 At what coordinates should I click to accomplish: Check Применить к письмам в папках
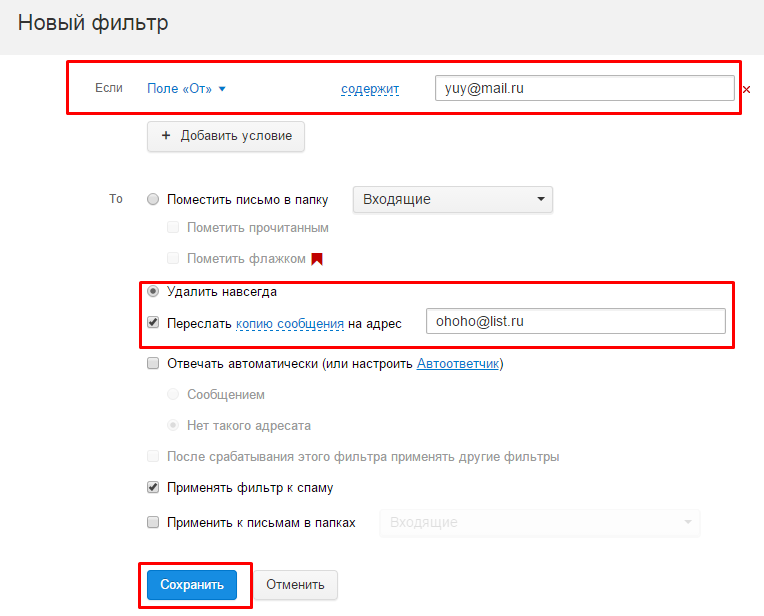(x=153, y=522)
